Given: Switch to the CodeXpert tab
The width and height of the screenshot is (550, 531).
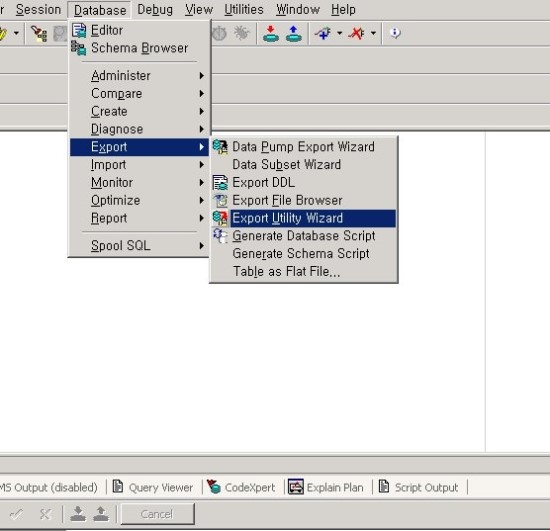Looking at the screenshot, I should click(x=241, y=488).
